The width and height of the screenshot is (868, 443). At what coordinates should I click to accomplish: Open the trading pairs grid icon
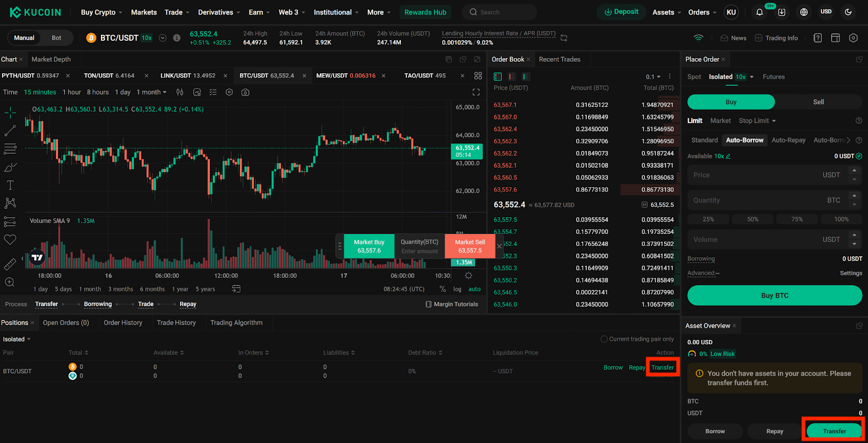pos(478,75)
